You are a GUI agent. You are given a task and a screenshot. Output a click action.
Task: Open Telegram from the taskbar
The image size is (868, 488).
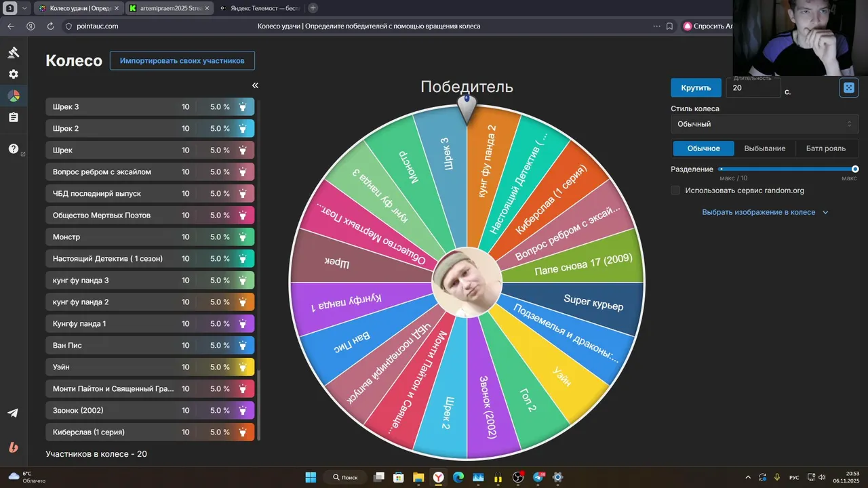click(539, 477)
